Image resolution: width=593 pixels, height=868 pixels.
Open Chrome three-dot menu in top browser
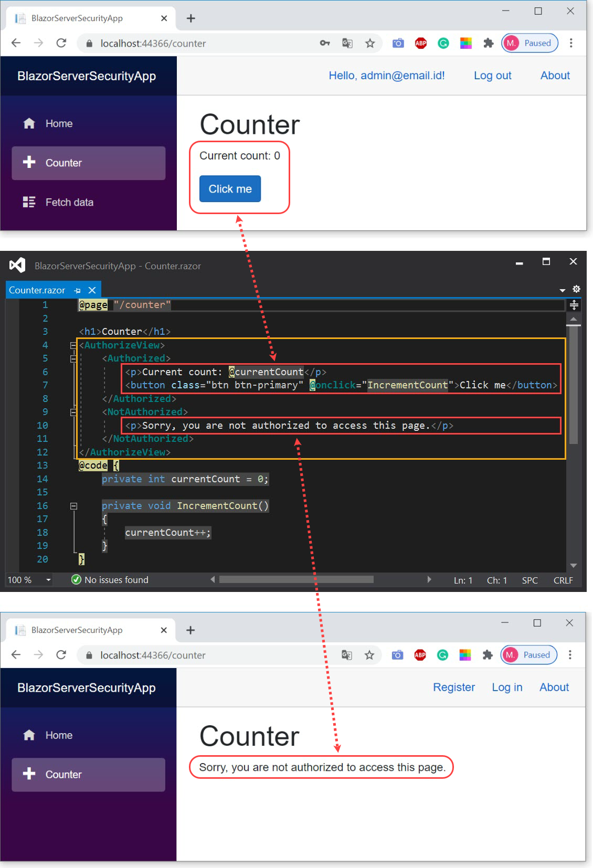pyautogui.click(x=571, y=43)
